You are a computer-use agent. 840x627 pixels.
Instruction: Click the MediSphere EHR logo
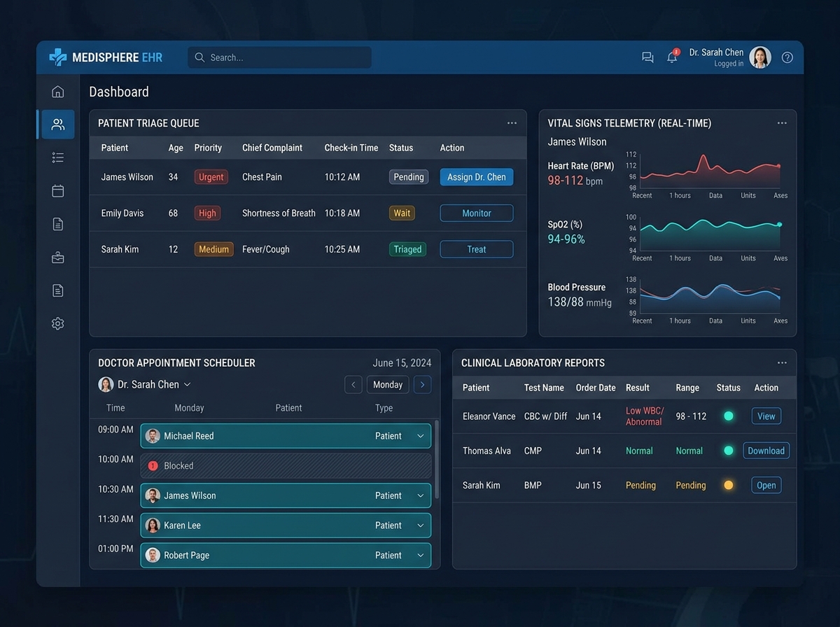tap(106, 57)
